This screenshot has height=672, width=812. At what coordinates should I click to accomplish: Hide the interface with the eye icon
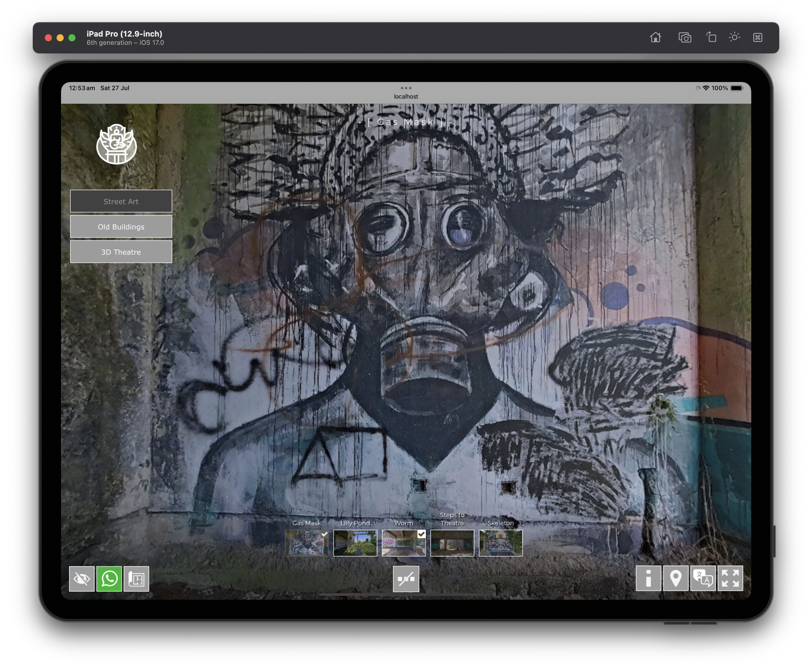82,579
